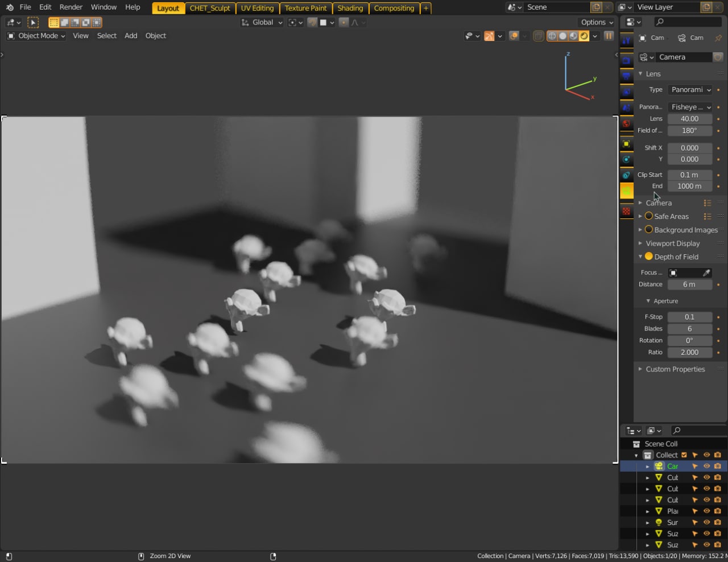The height and width of the screenshot is (562, 728).
Task: Open the Global transform orientation dropdown
Action: point(262,22)
